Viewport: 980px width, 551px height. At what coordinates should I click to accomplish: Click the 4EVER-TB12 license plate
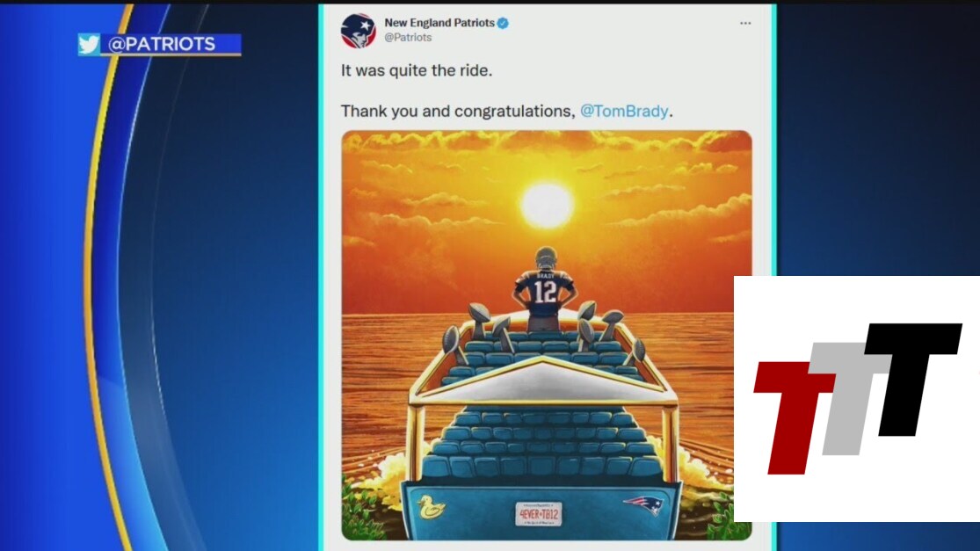[x=539, y=514]
